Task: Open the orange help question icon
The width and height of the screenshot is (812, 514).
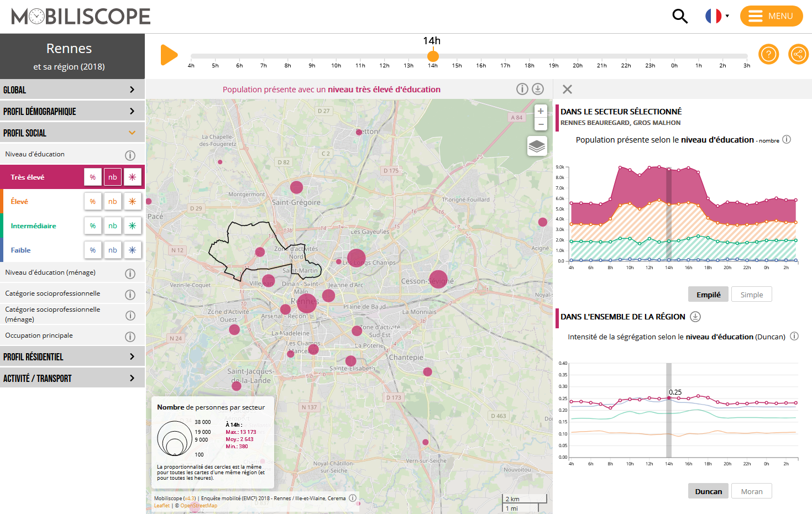Action: pos(768,54)
